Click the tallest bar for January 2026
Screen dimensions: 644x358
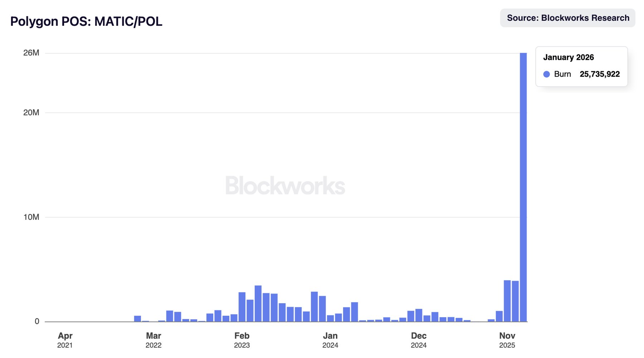tap(523, 186)
